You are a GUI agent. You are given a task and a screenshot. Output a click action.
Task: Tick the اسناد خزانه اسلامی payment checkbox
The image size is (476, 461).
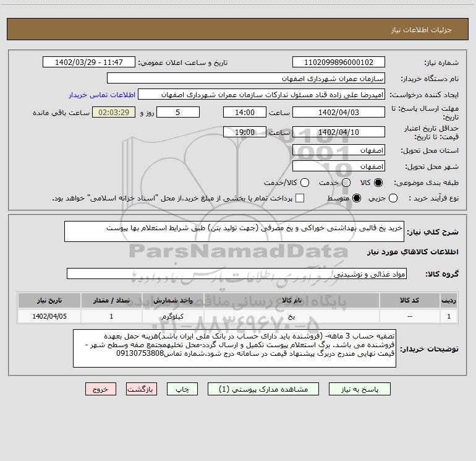300,198
